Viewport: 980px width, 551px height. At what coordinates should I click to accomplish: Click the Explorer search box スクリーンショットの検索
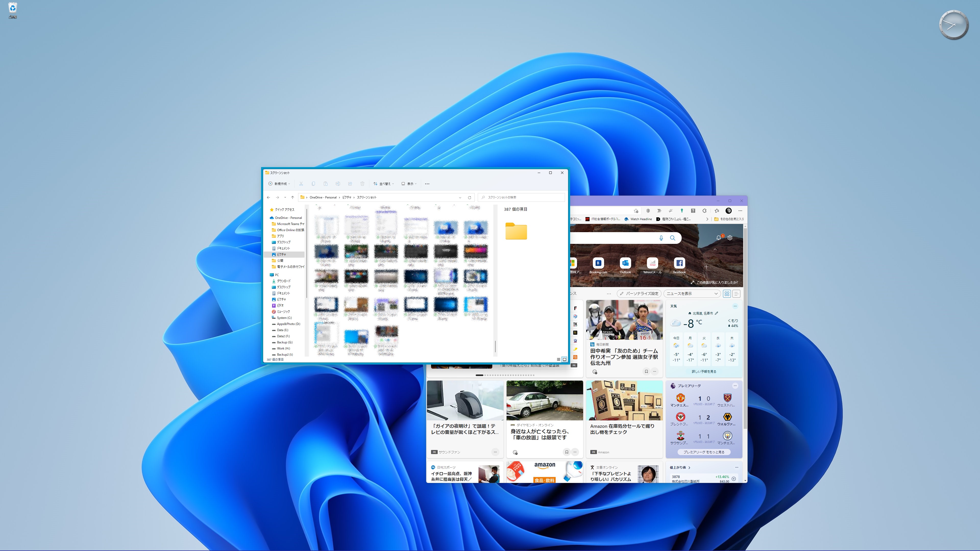click(x=521, y=197)
